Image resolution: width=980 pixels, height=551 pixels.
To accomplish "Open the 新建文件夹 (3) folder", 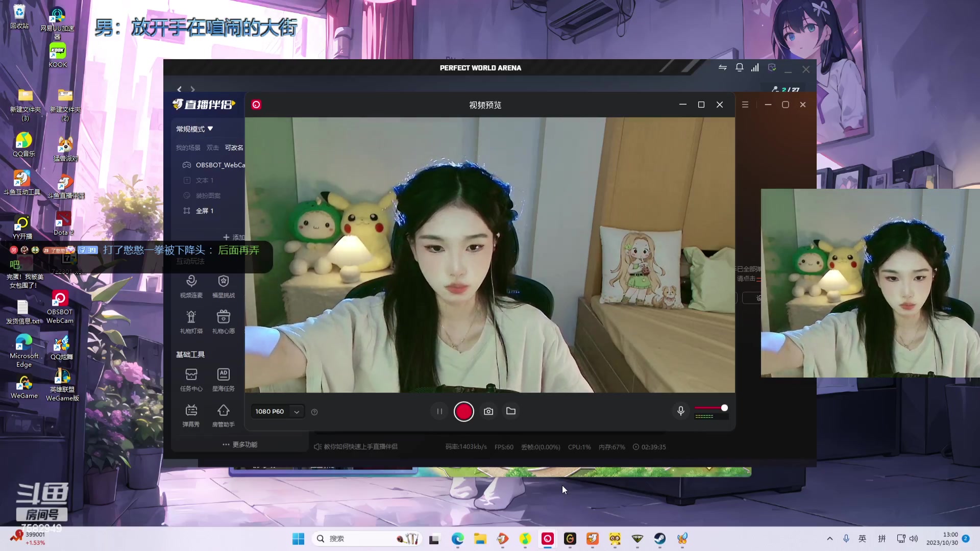I will [x=26, y=105].
